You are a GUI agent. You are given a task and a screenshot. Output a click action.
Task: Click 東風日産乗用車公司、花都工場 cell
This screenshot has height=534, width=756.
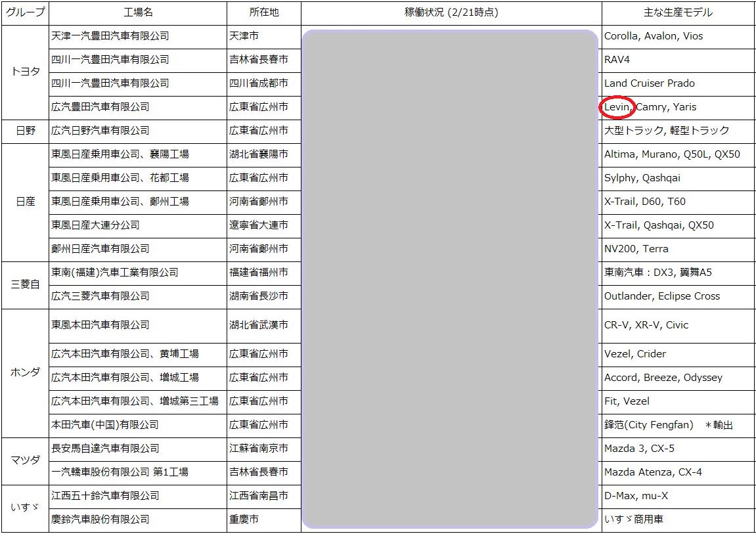(138, 178)
